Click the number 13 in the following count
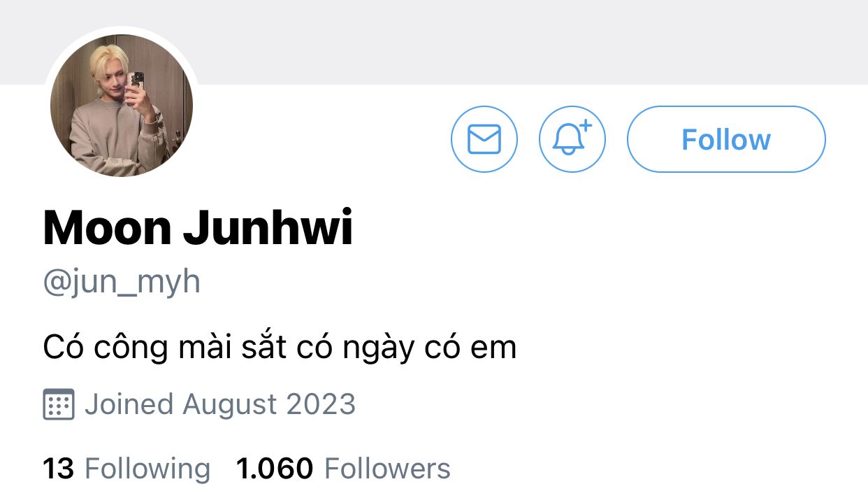 tap(59, 469)
